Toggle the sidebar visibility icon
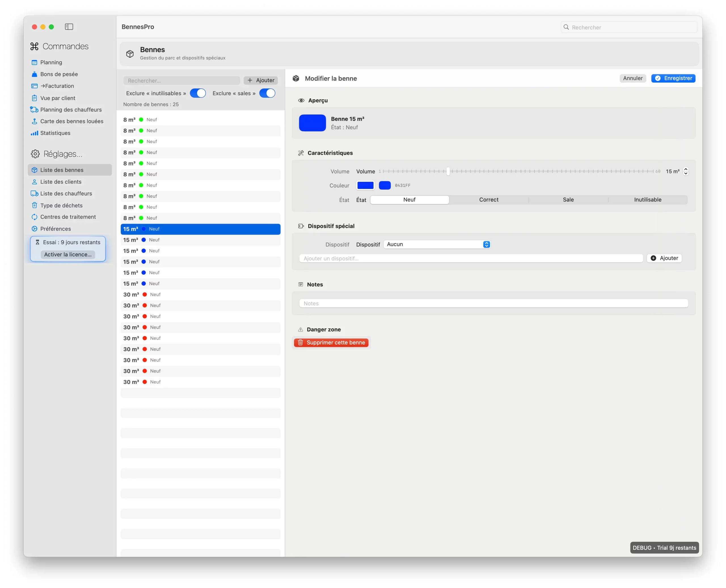 click(x=69, y=27)
